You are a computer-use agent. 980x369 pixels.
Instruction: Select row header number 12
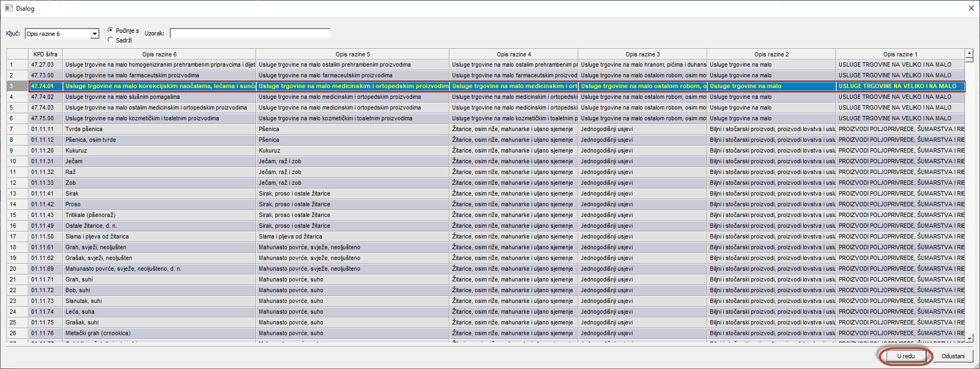pos(13,183)
